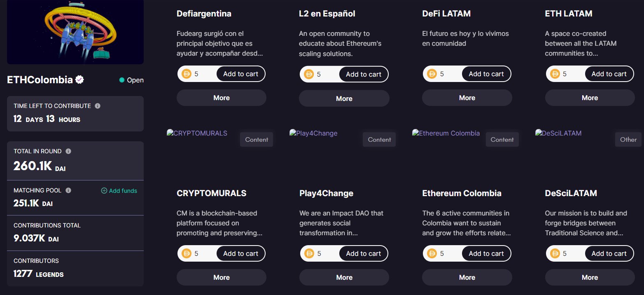644x295 pixels.
Task: Click the plus icon for Add funds
Action: 104,191
